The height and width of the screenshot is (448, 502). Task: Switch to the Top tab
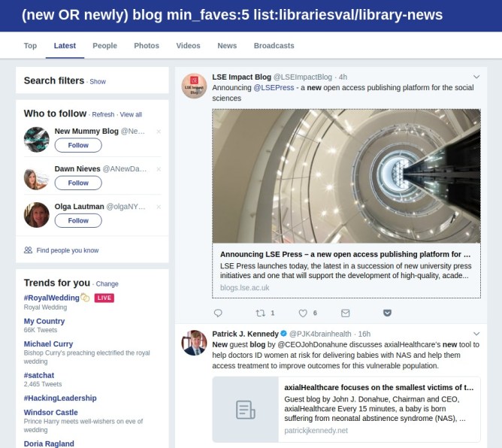pos(30,46)
